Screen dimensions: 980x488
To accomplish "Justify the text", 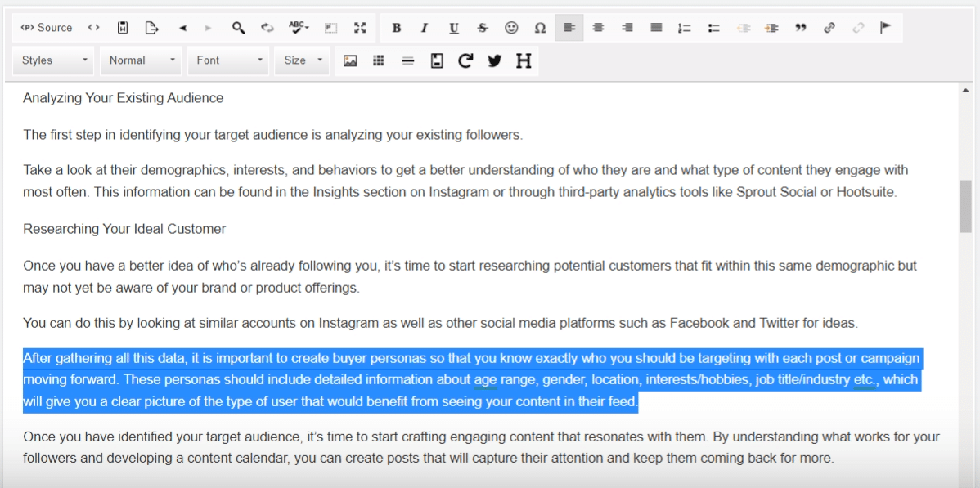I will point(656,28).
